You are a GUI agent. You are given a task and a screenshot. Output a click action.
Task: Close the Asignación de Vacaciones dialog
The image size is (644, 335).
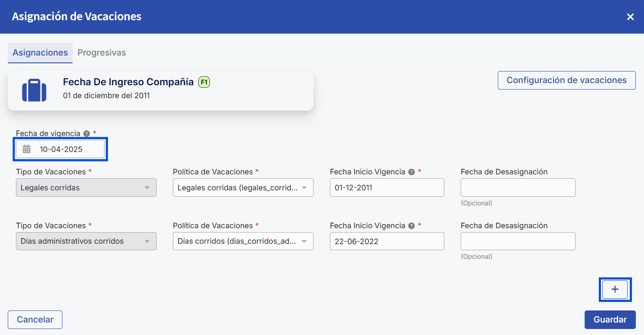pyautogui.click(x=630, y=16)
